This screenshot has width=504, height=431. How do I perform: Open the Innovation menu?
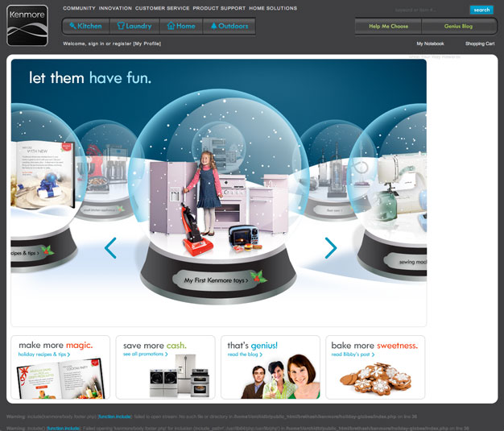coord(115,8)
